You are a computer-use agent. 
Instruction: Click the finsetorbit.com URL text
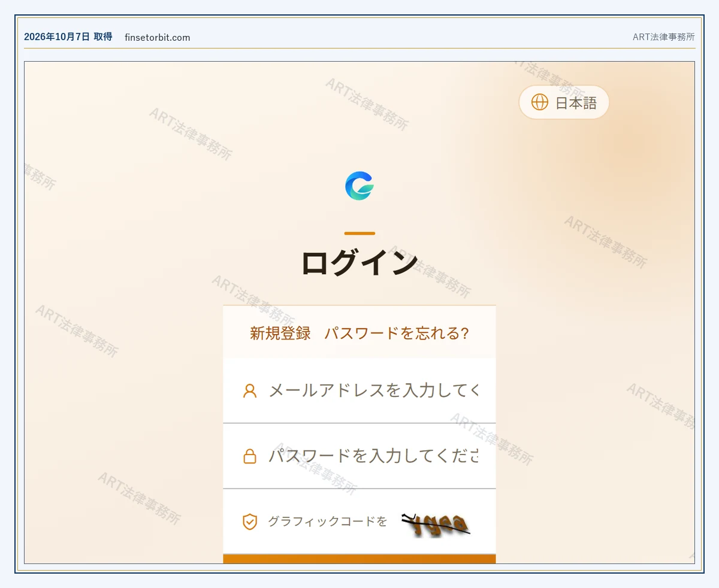[x=158, y=37]
